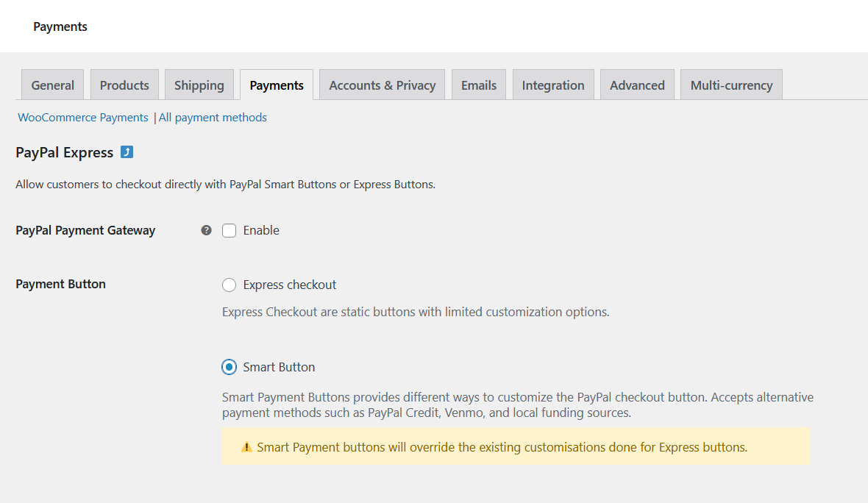Open the Multi-currency tab
The image size is (868, 503).
pos(731,85)
